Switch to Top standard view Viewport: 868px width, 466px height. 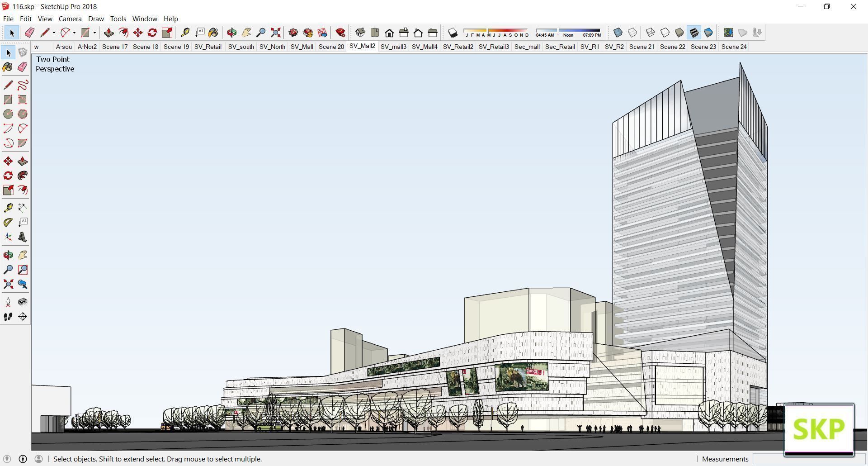(375, 33)
